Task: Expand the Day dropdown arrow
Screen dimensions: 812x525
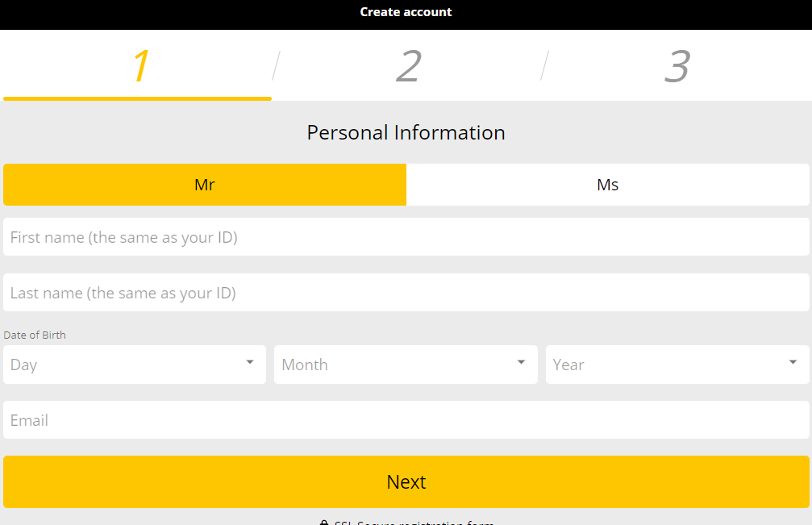Action: pyautogui.click(x=250, y=362)
